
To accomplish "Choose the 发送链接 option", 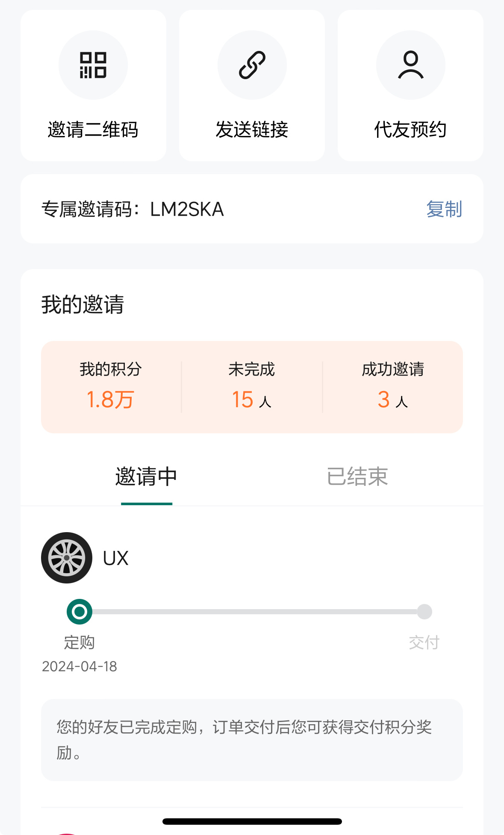I will pos(252,130).
